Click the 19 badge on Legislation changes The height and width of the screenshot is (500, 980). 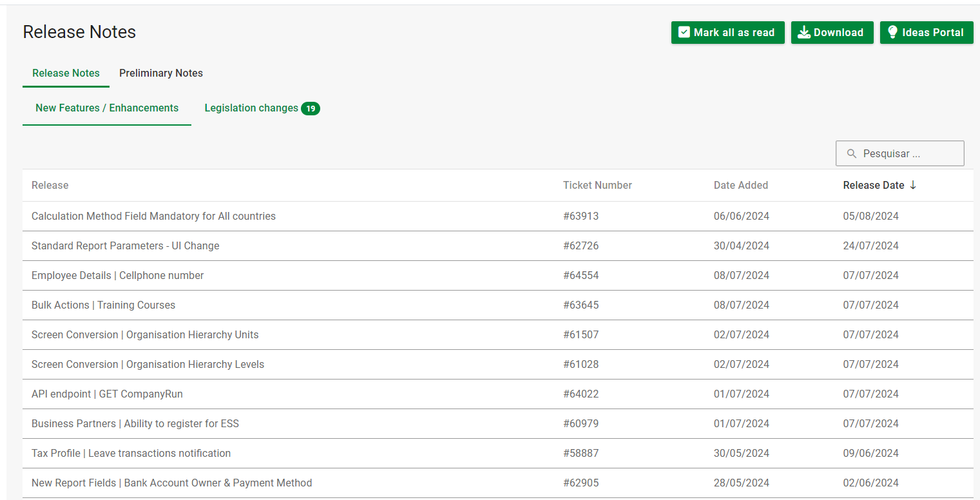311,108
